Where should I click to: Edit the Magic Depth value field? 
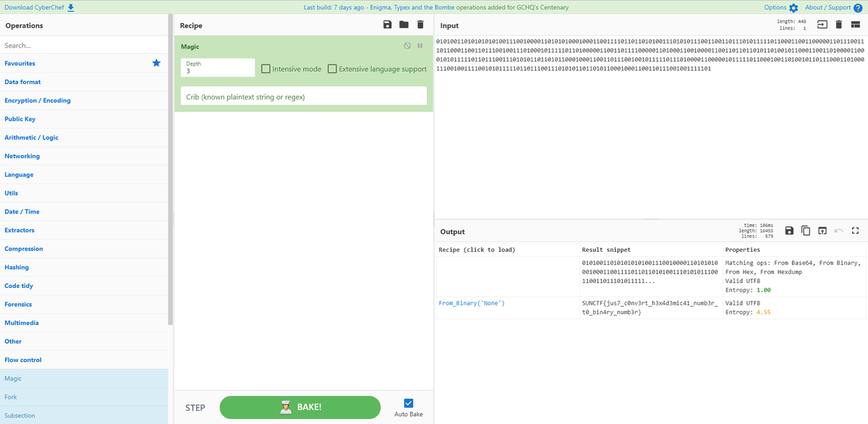point(218,67)
